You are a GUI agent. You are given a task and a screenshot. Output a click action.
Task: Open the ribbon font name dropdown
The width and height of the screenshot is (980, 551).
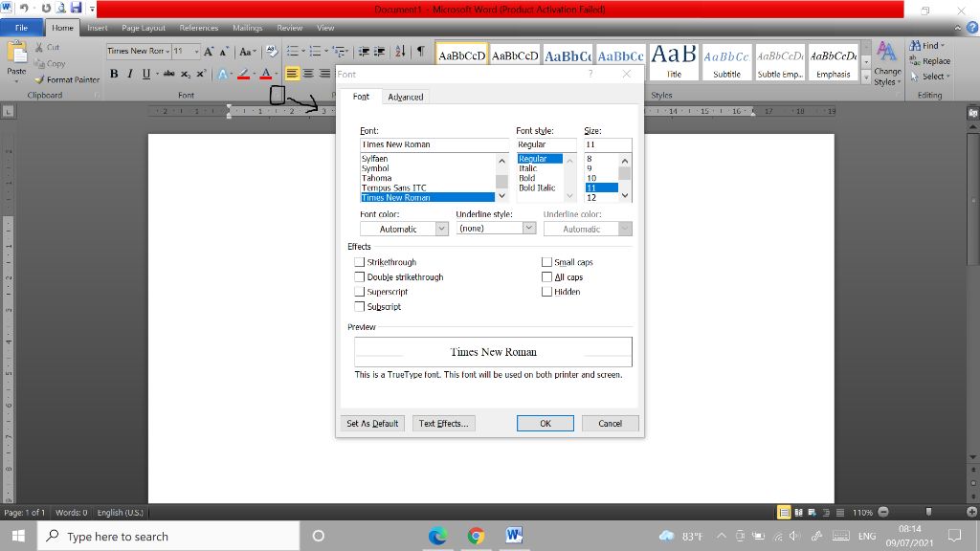167,52
